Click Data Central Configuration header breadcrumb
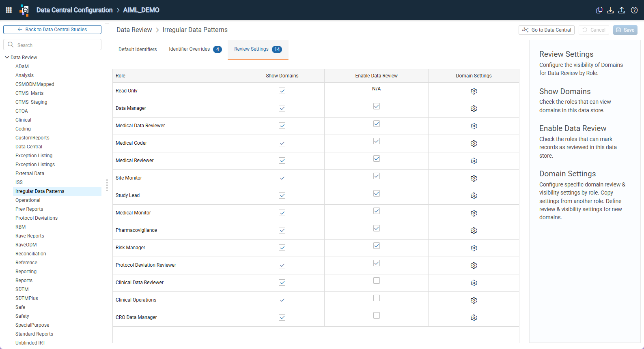This screenshot has width=644, height=349. click(74, 10)
